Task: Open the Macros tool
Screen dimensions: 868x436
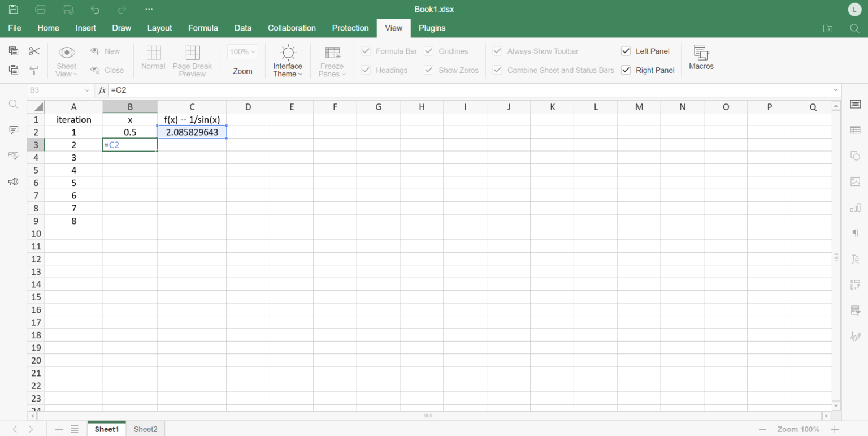Action: (701, 58)
